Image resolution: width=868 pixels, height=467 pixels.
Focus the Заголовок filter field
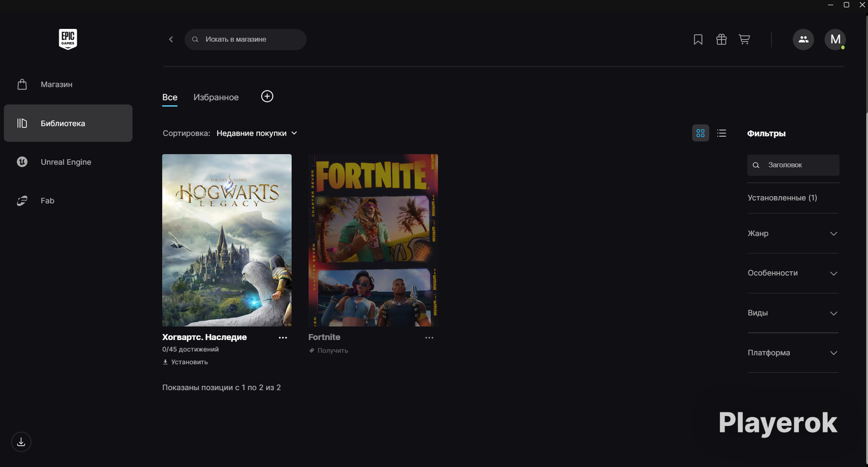pos(793,165)
